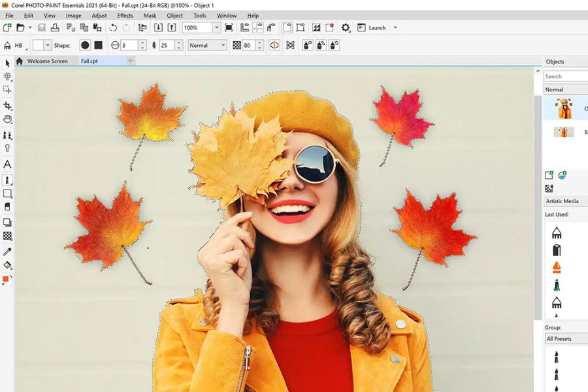This screenshot has height=392, width=588.
Task: Select the Rectangle shape tool
Action: click(7, 193)
